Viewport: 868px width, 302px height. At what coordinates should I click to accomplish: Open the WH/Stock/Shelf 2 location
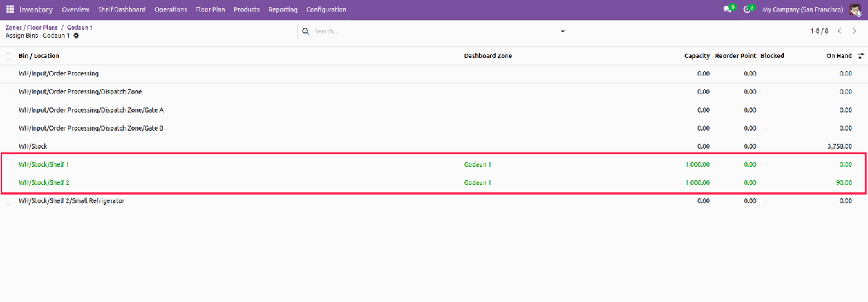(x=44, y=183)
